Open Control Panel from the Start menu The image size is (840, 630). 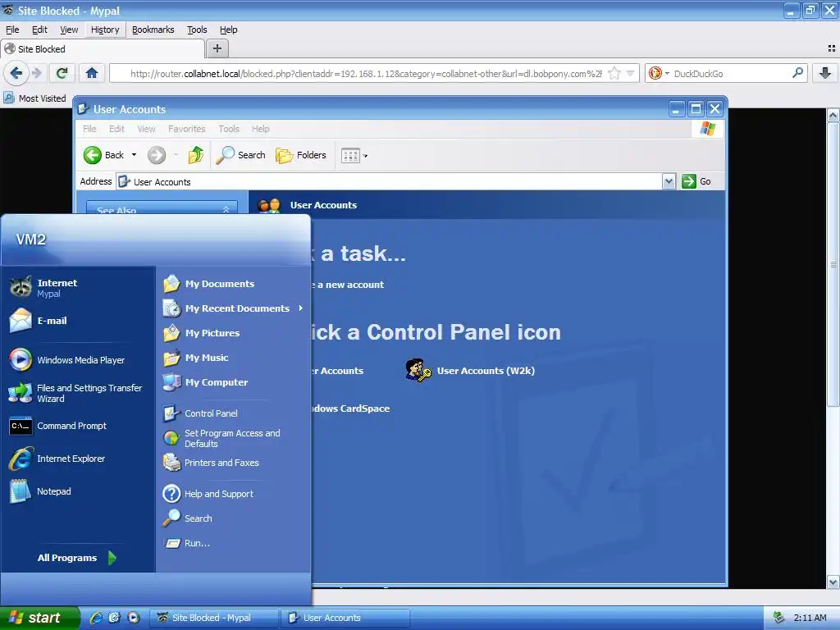201,413
